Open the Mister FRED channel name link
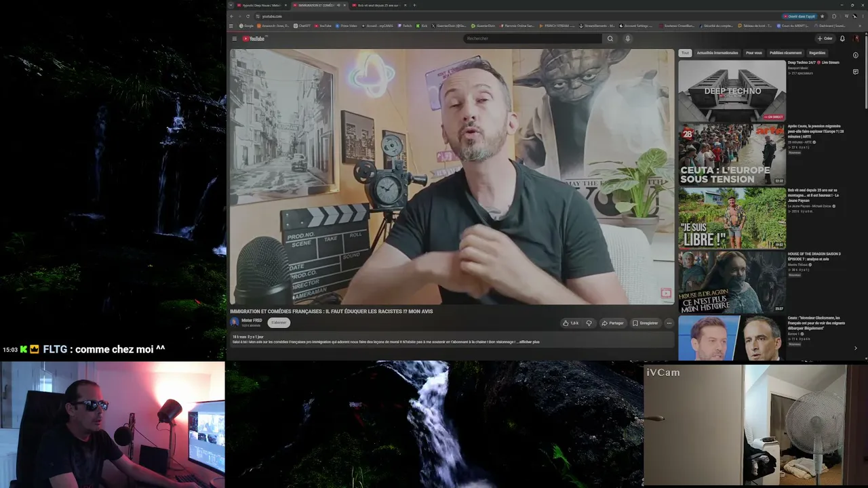This screenshot has height=488, width=868. (x=252, y=321)
